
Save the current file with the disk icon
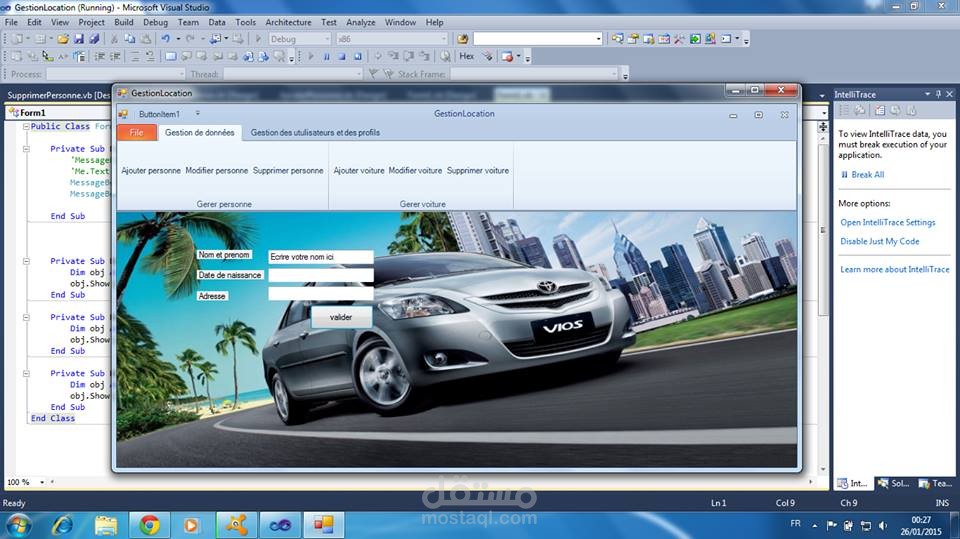coord(78,39)
